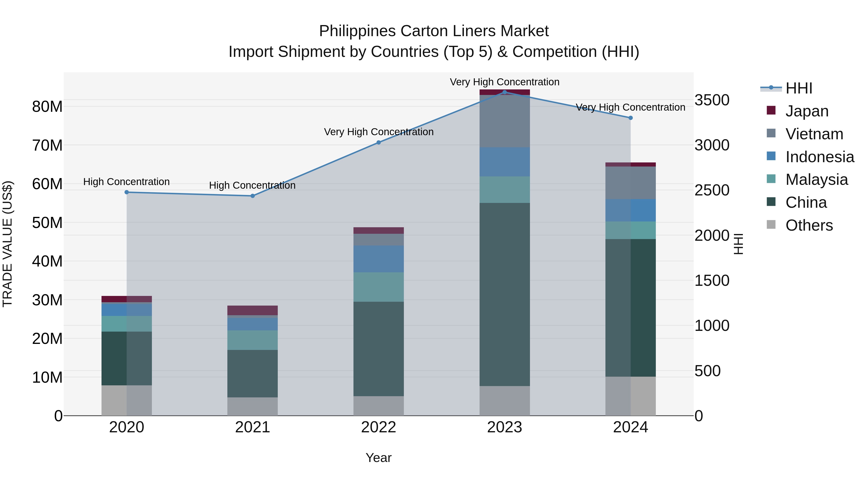This screenshot has height=488, width=868.
Task: Click the Japan dark red legend swatch
Action: 771,110
